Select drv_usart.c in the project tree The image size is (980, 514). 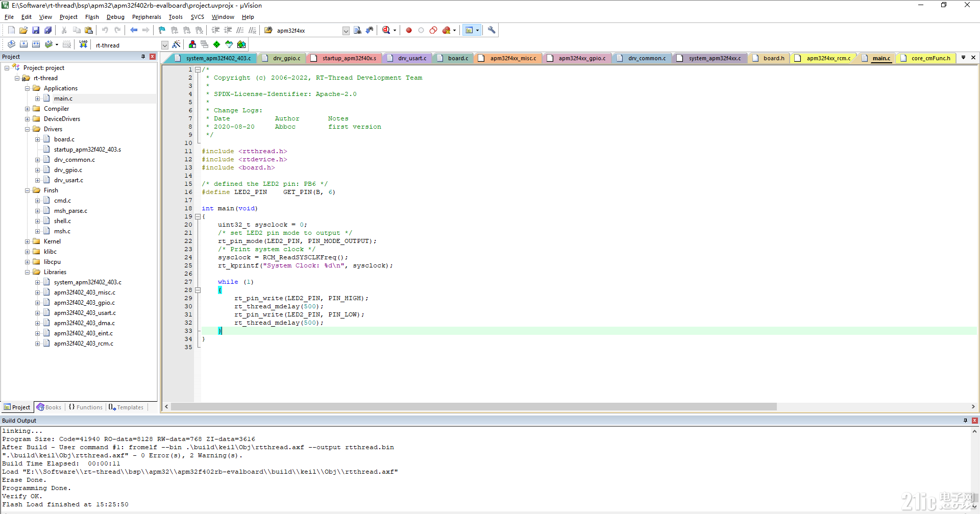click(x=68, y=180)
